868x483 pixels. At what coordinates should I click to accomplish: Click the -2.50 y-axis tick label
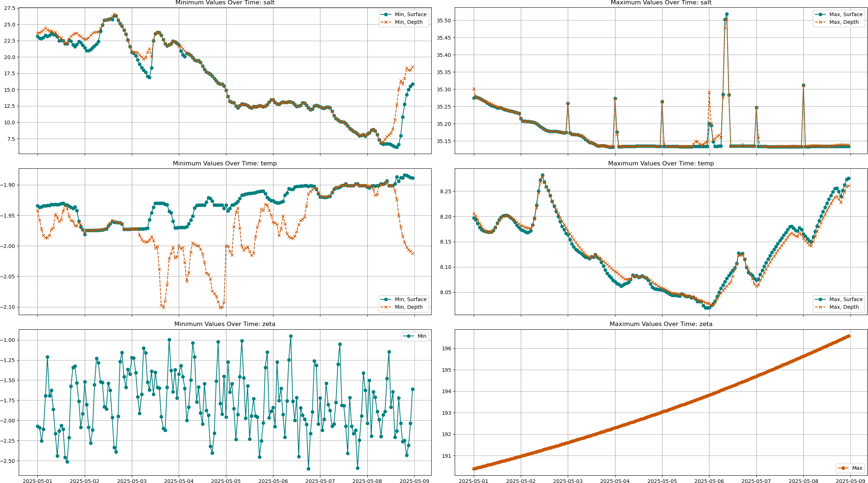click(7, 461)
